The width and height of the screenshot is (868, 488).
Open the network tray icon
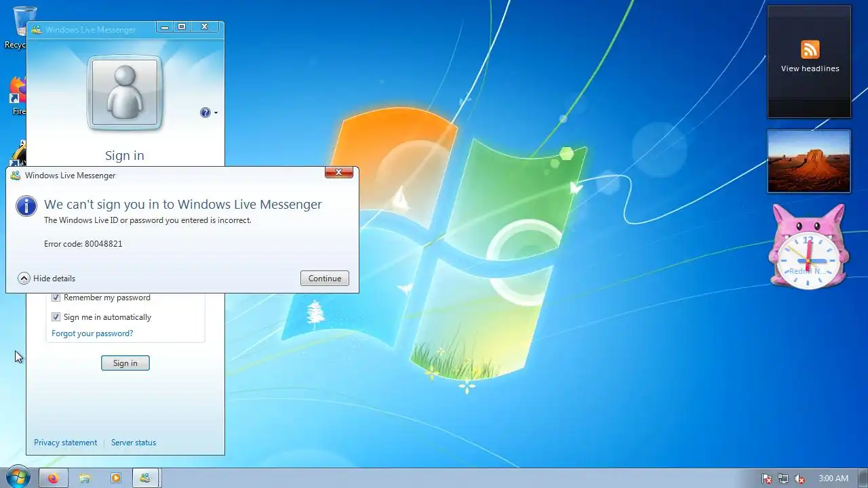pos(783,479)
